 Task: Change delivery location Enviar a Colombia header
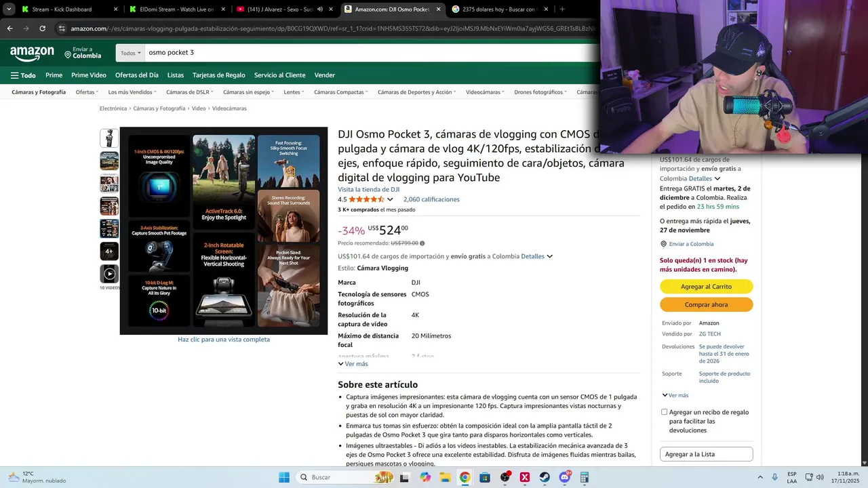83,53
